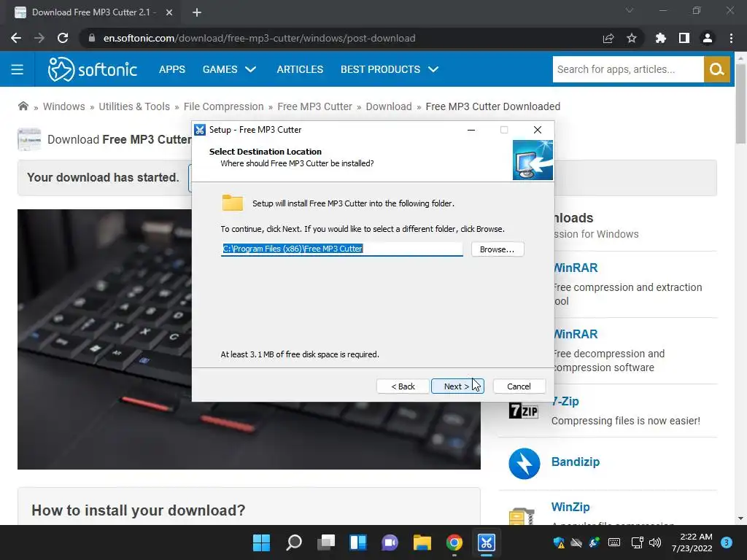Image resolution: width=747 pixels, height=560 pixels.
Task: Click Next in the Free MP3 Cutter setup
Action: click(457, 386)
